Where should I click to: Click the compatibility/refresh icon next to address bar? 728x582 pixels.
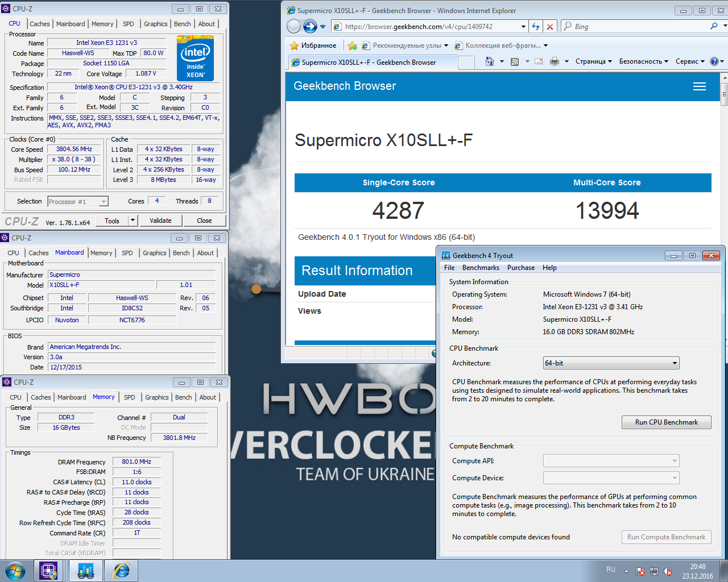[535, 26]
